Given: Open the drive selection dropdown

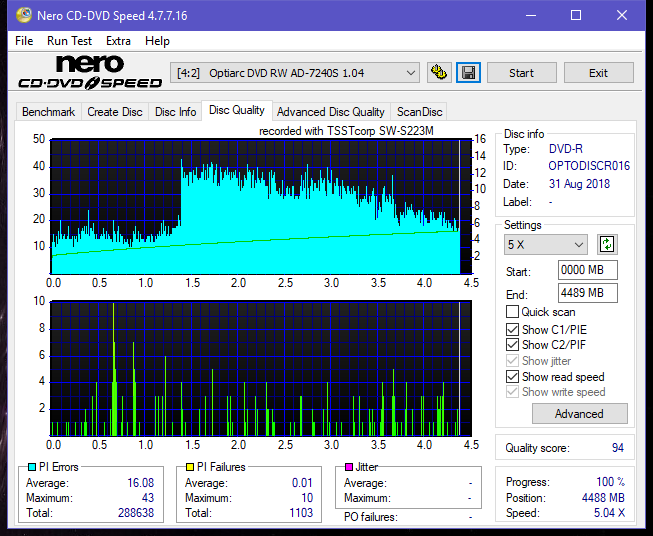Looking at the screenshot, I should [x=295, y=73].
